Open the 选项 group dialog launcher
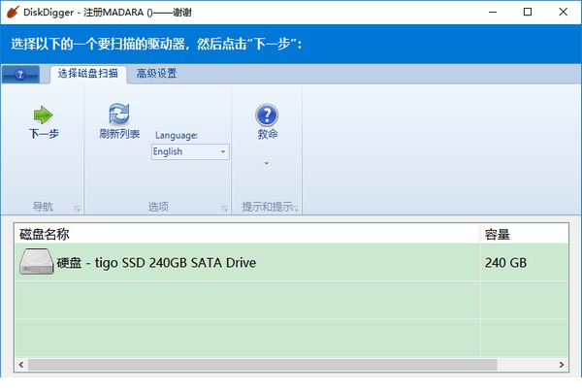 225,209
